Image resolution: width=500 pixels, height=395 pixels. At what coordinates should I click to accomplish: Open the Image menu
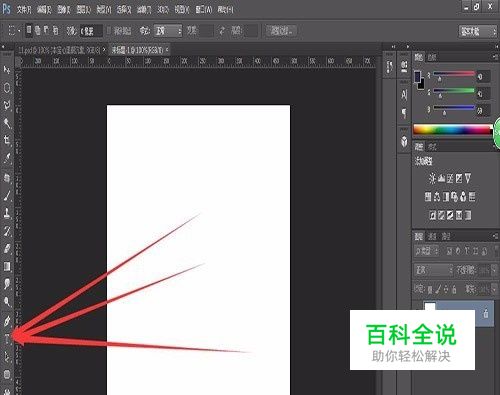64,10
